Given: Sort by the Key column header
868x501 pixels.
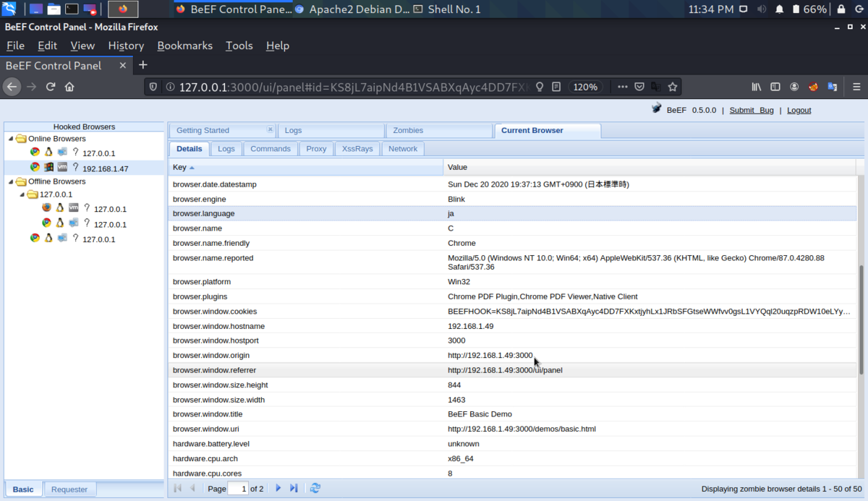Looking at the screenshot, I should click(x=305, y=167).
